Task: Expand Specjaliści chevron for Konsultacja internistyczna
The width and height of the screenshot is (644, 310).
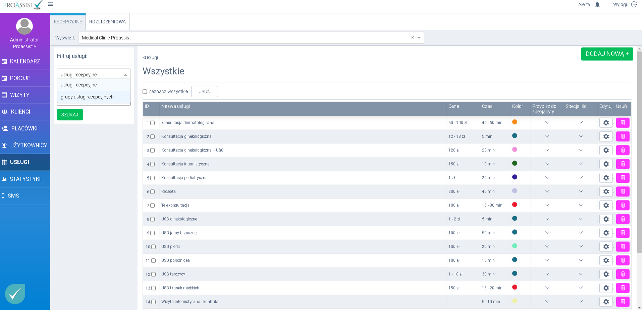Action: coord(581,164)
